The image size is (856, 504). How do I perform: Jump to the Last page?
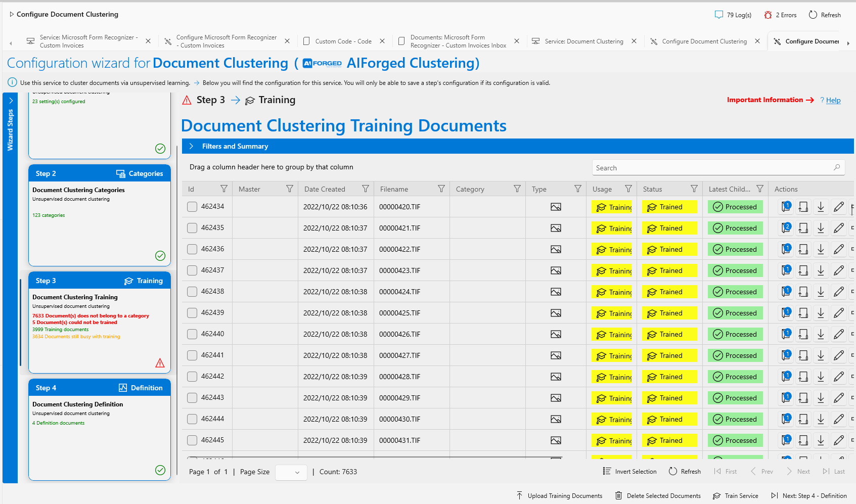[834, 472]
